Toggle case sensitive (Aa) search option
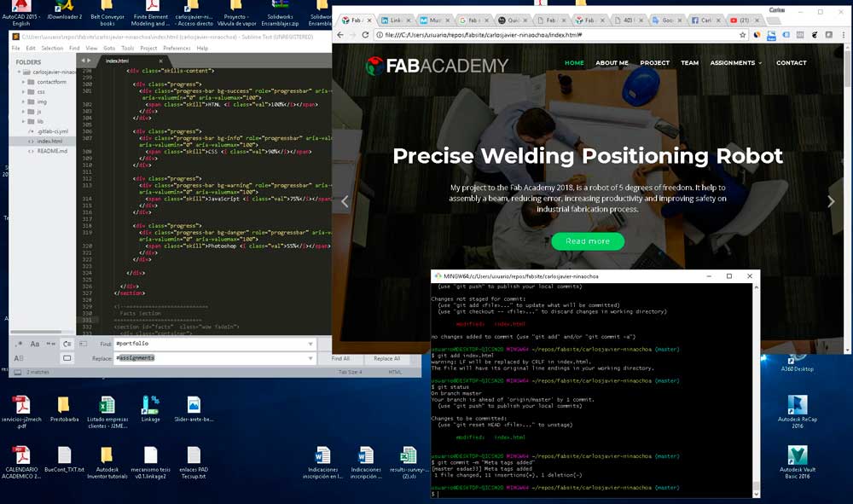Image resolution: width=853 pixels, height=504 pixels. [35, 344]
